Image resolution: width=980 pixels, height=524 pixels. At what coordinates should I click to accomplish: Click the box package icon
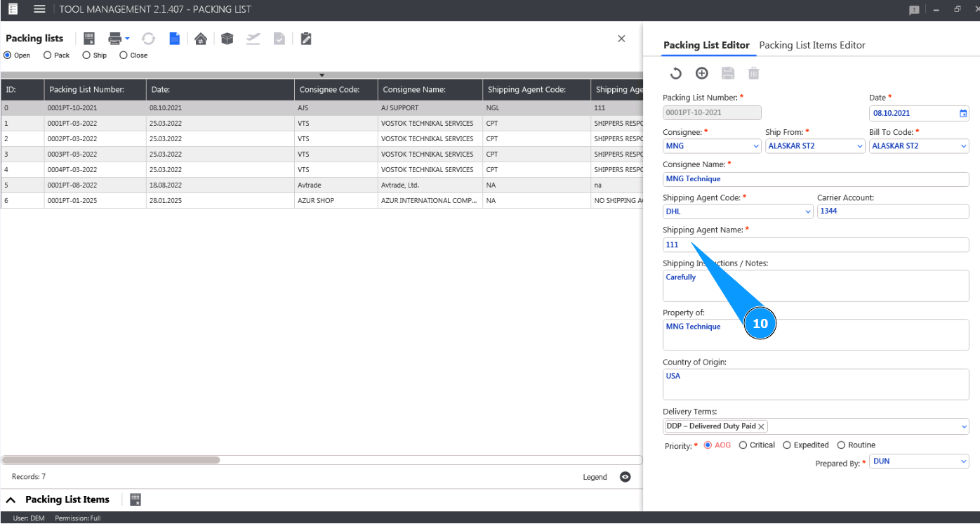point(227,39)
